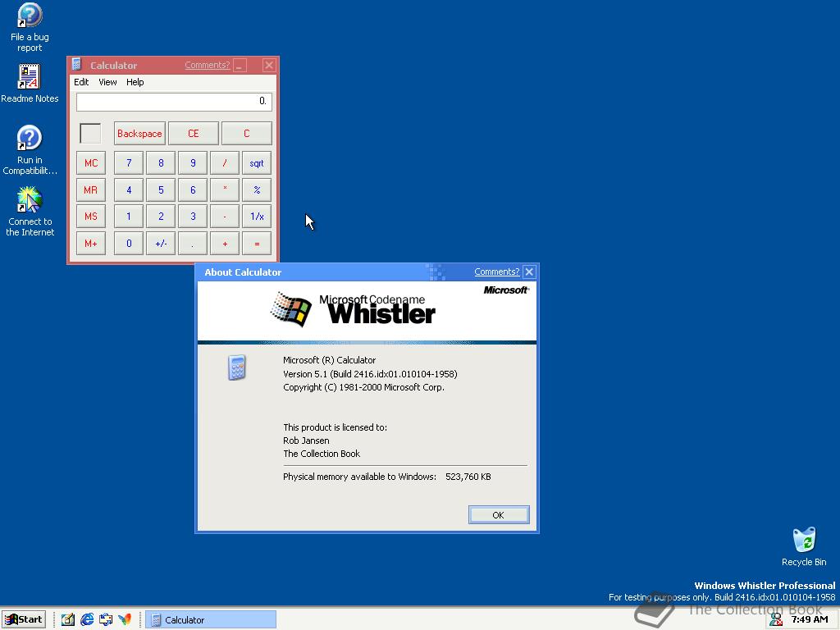Click the +/- sign change button
Screen dimensions: 840x630
(x=161, y=243)
